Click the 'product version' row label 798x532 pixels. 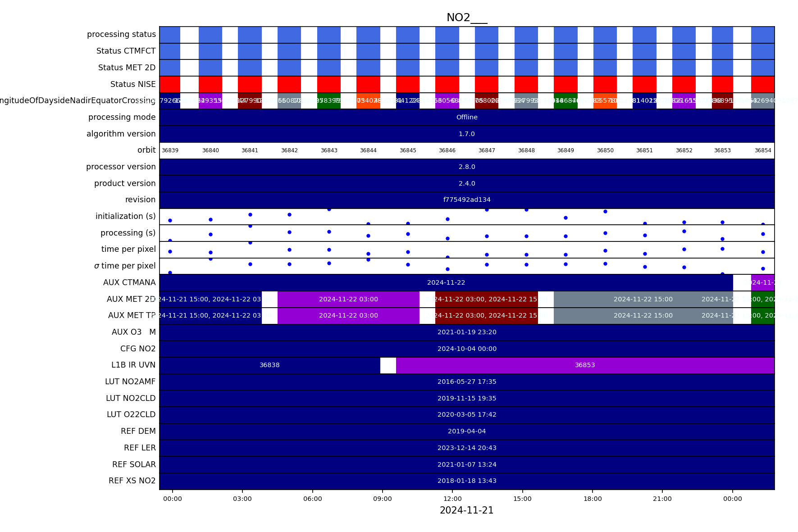click(x=125, y=183)
